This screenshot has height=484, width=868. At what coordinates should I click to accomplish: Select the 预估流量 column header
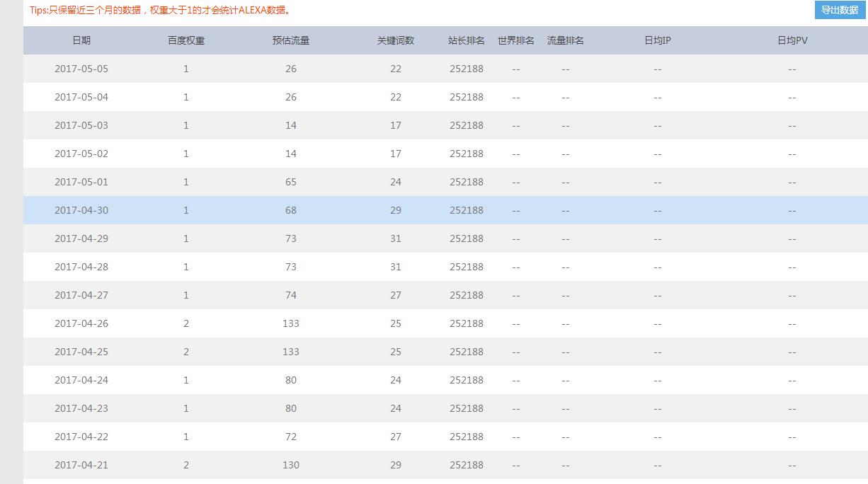(291, 40)
